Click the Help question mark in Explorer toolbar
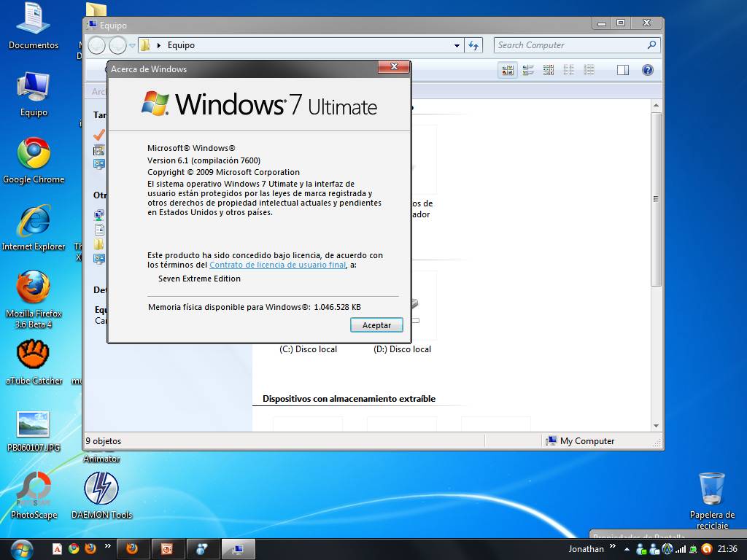This screenshot has width=747, height=560. (x=648, y=69)
